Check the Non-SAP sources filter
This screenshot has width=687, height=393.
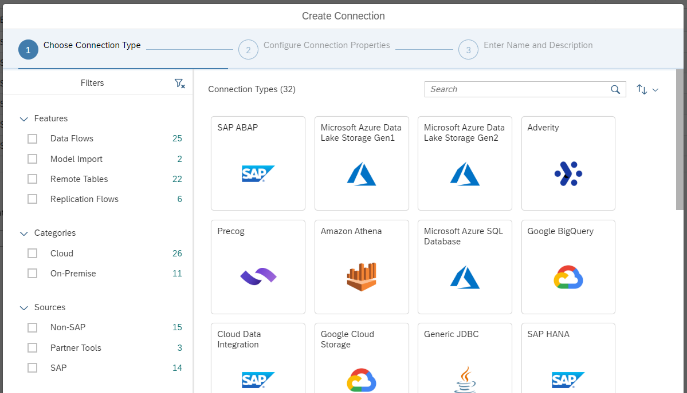(32, 328)
